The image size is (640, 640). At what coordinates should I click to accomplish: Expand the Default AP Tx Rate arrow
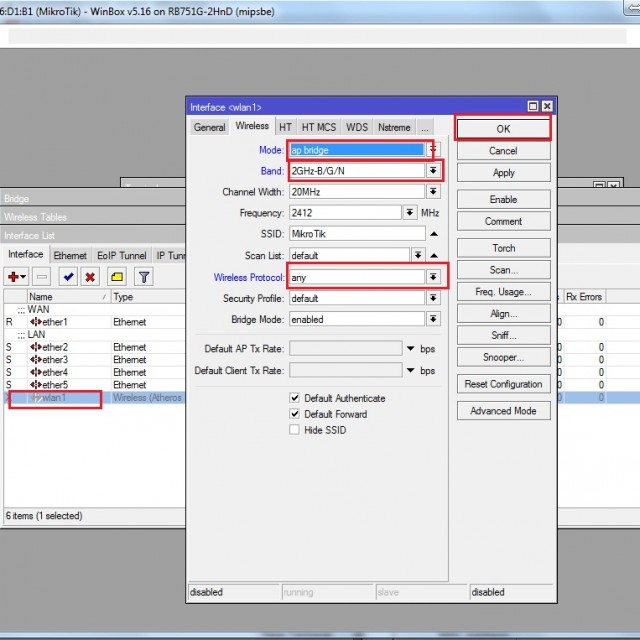pos(411,349)
